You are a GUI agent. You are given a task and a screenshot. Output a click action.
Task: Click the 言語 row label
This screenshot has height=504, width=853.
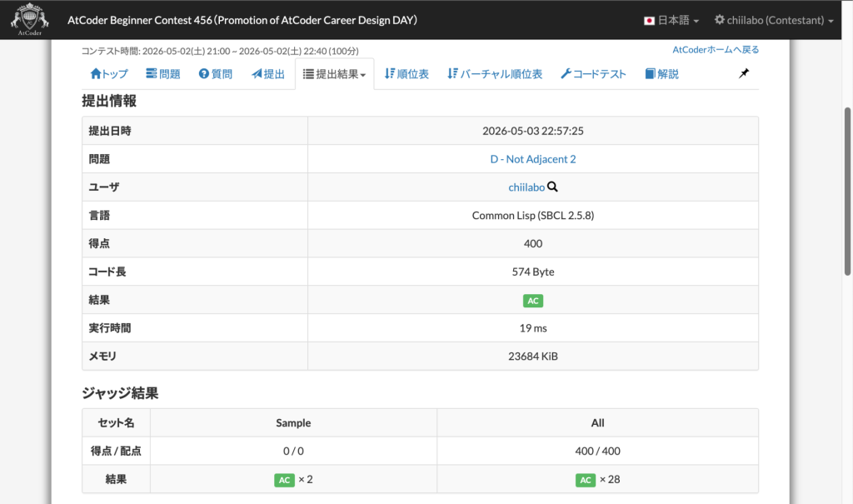[x=99, y=216]
